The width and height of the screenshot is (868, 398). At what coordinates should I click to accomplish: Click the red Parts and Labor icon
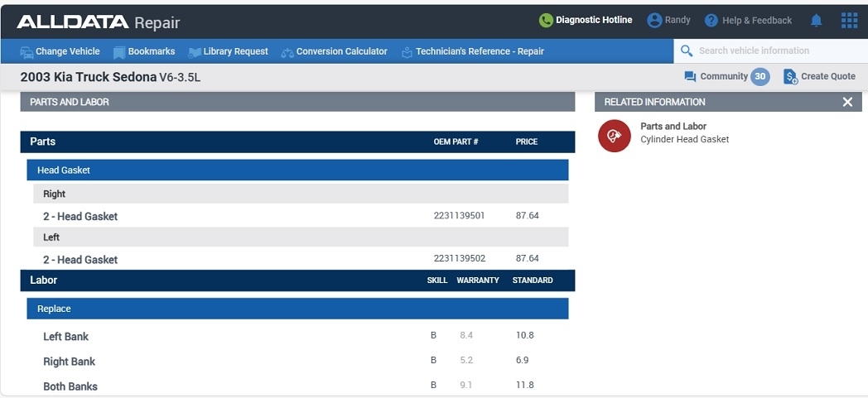pyautogui.click(x=614, y=136)
